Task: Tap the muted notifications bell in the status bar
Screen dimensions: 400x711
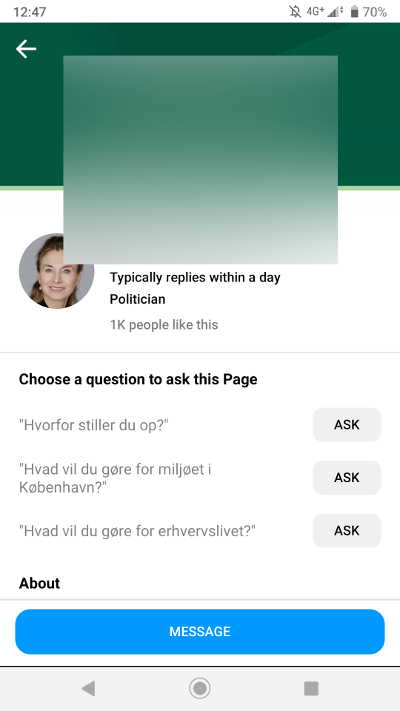Action: pyautogui.click(x=295, y=11)
